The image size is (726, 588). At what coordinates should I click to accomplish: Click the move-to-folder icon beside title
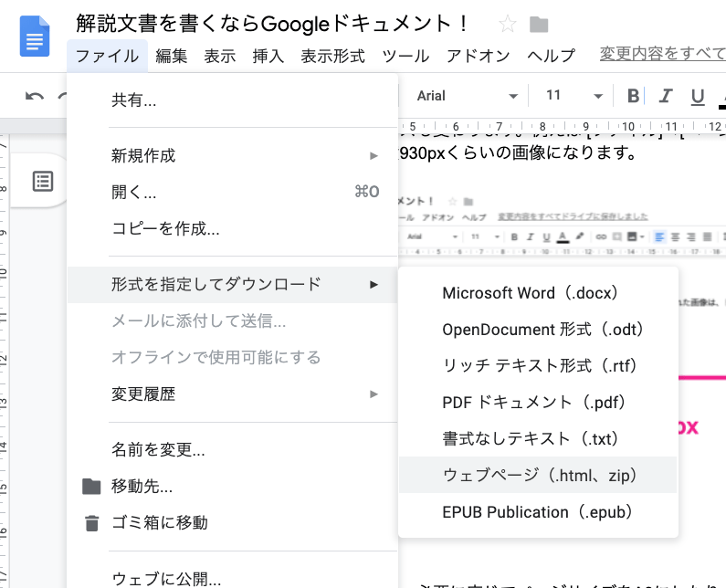[539, 25]
